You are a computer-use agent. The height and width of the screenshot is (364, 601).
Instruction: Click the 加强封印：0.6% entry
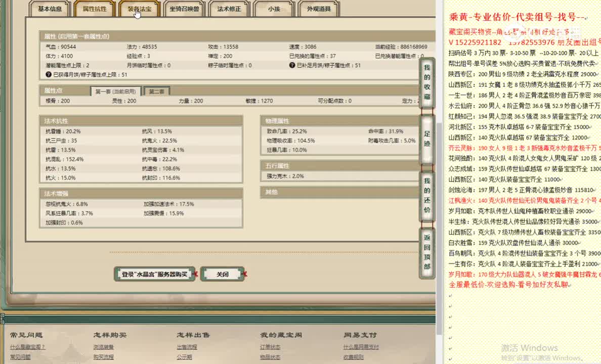64,222
